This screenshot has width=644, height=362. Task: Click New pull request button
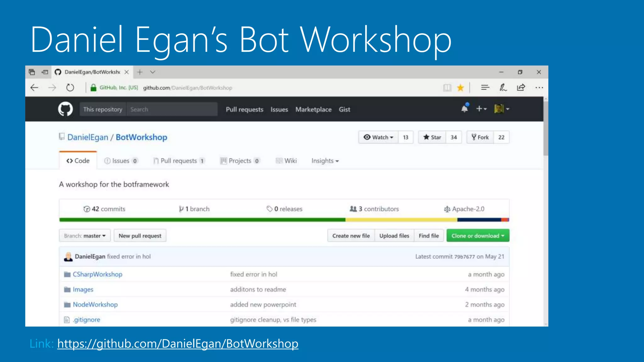(x=140, y=236)
